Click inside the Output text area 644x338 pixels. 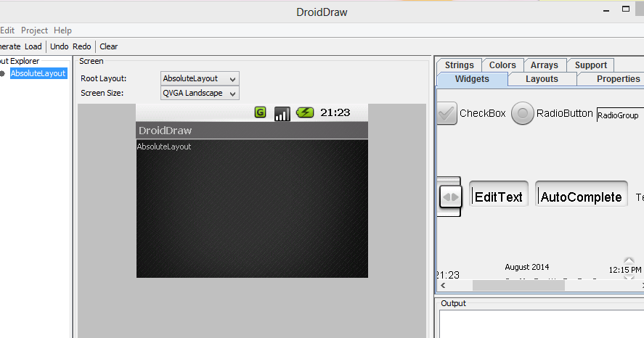tap(542, 324)
